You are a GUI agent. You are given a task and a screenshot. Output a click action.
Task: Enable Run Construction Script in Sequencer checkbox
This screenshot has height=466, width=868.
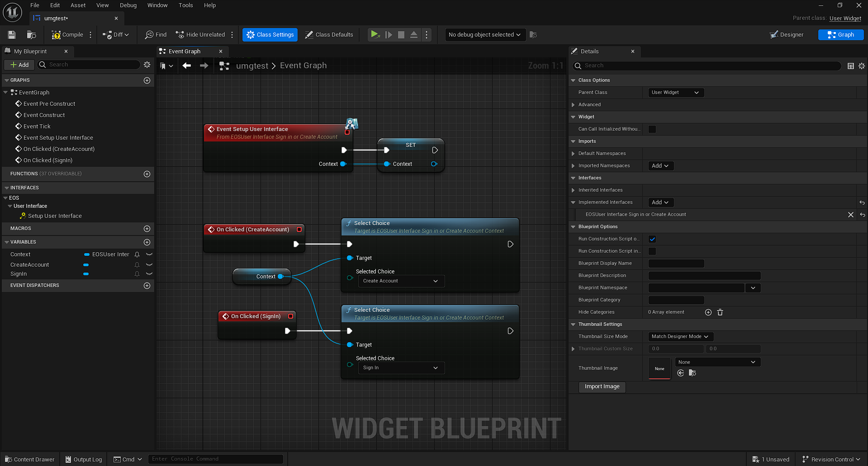click(x=652, y=251)
